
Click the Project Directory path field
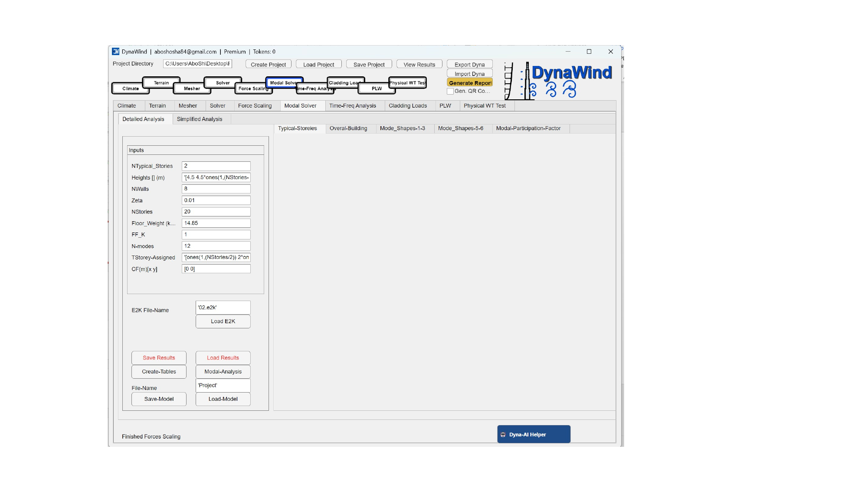click(x=198, y=64)
